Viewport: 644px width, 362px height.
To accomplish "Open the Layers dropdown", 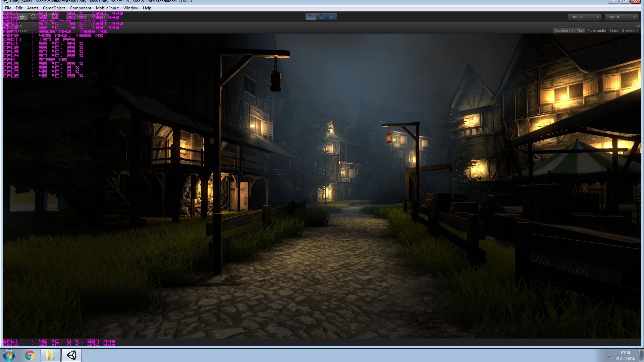I will pyautogui.click(x=584, y=17).
